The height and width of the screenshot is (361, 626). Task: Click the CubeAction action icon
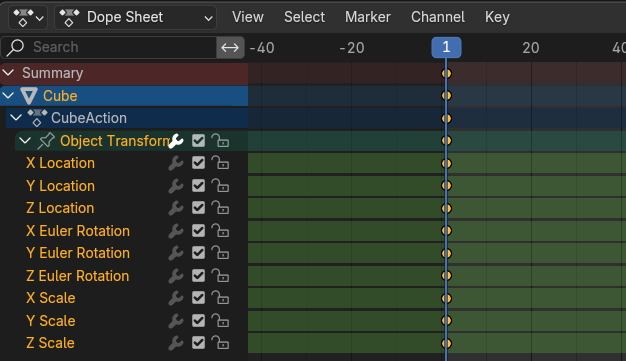[37, 118]
